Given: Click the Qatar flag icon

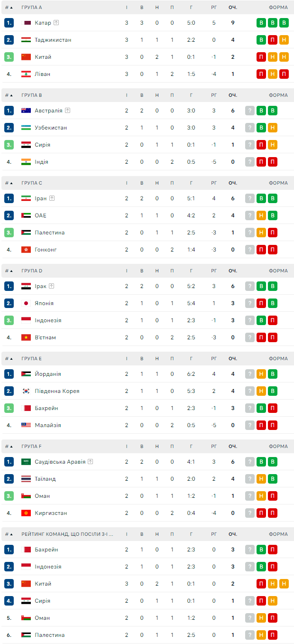Looking at the screenshot, I should (x=26, y=23).
